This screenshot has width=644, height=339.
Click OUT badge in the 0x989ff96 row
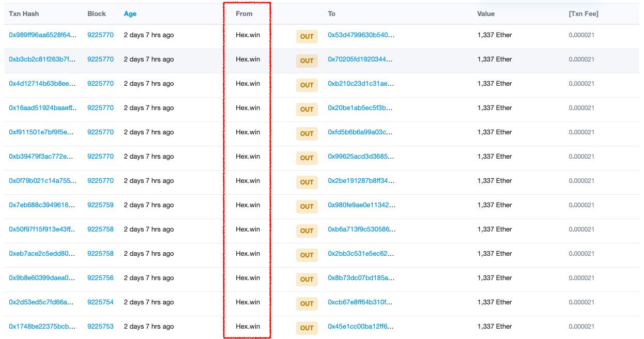pos(307,37)
